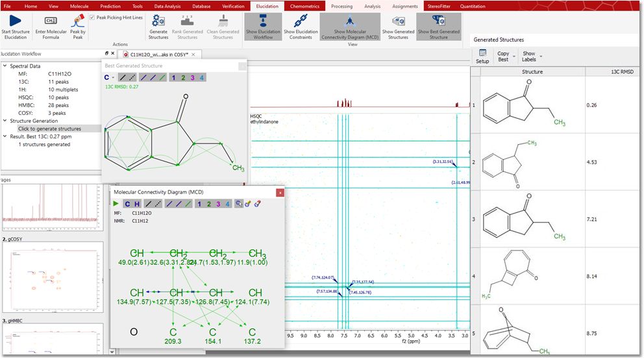Image resolution: width=644 pixels, height=359 pixels.
Task: Open Setup in Generated Structures panel
Action: (x=482, y=56)
